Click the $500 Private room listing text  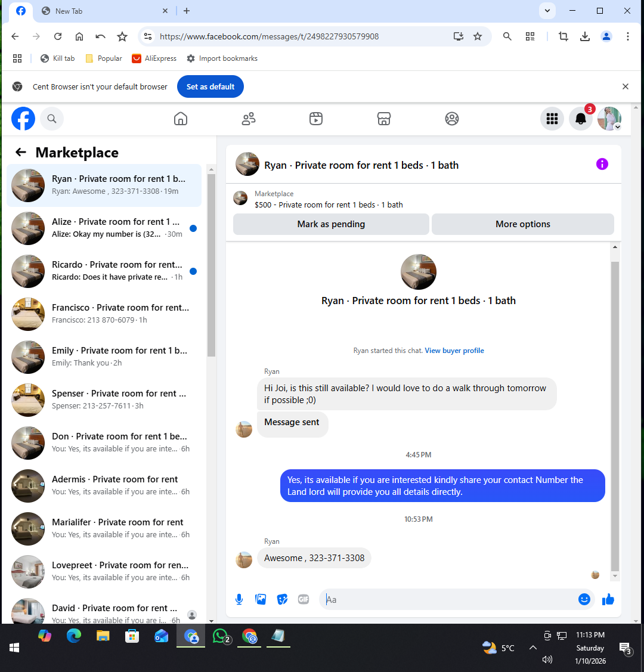point(329,205)
